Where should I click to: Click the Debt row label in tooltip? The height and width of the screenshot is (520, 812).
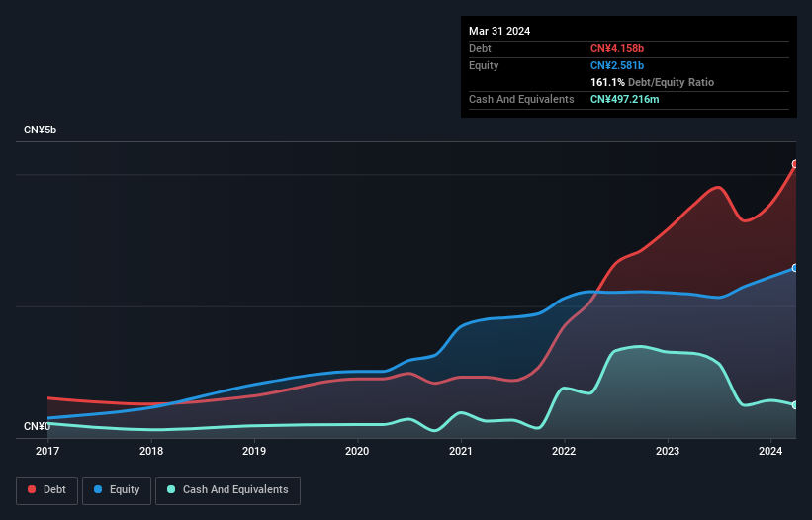[480, 48]
